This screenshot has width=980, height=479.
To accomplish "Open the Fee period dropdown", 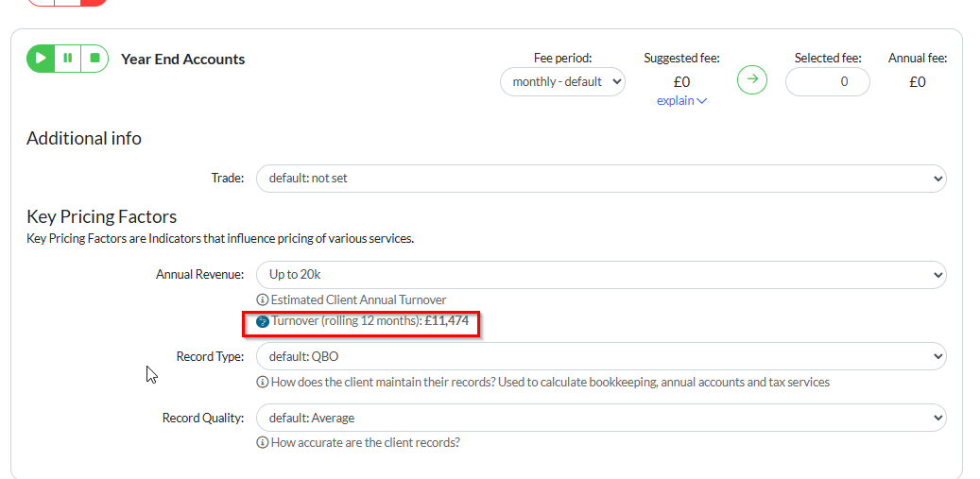I will [562, 82].
